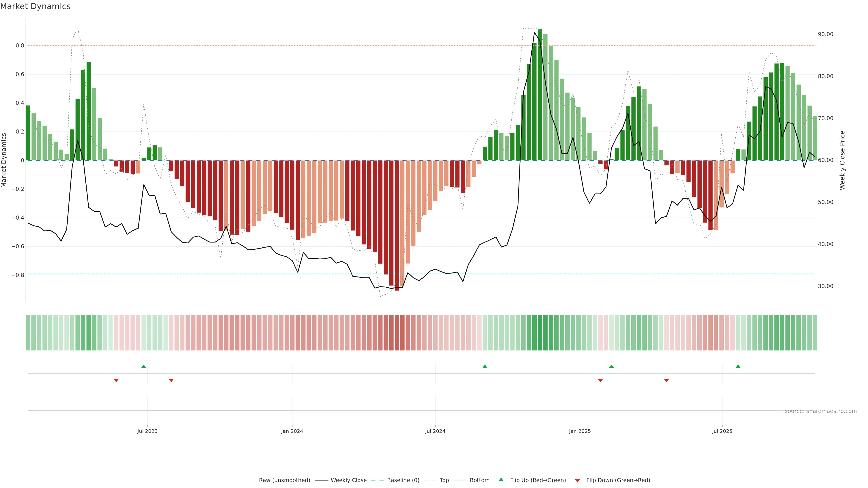The width and height of the screenshot is (868, 488).
Task: Click the Jan 2024 x-axis label
Action: click(x=292, y=431)
